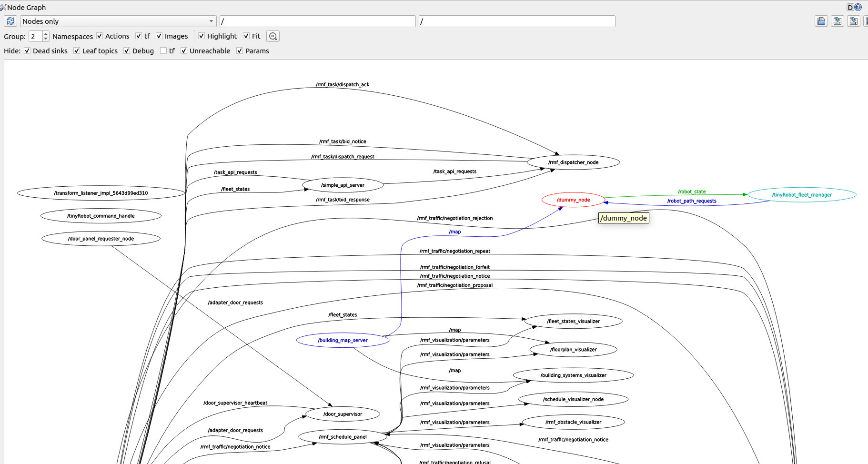Click the blue /building_map_server node

pyautogui.click(x=343, y=341)
